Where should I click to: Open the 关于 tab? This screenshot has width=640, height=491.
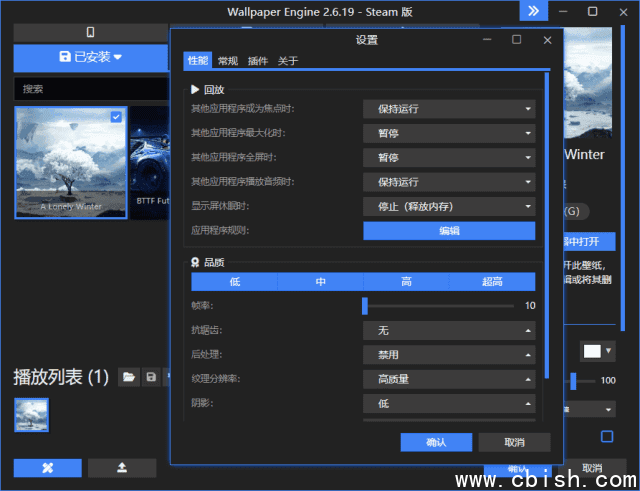click(x=287, y=61)
